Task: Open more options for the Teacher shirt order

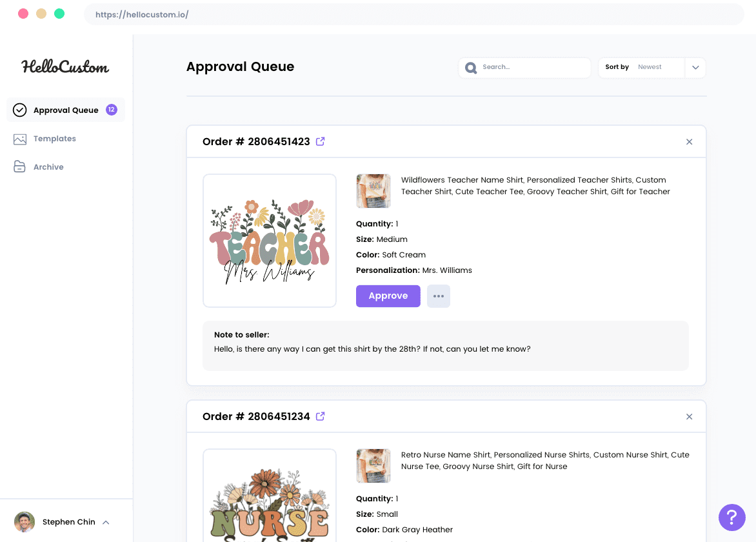Action: pyautogui.click(x=439, y=296)
